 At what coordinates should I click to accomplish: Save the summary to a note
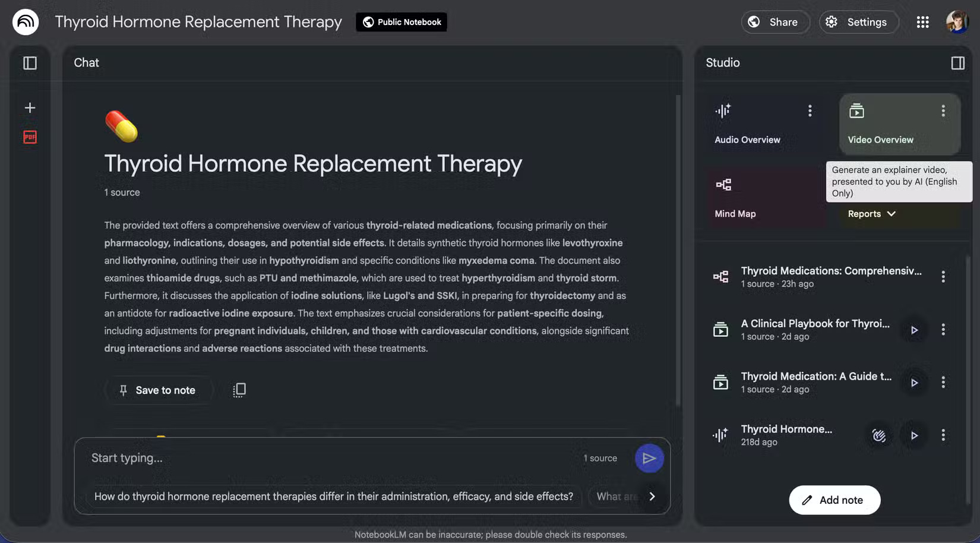[x=159, y=390]
